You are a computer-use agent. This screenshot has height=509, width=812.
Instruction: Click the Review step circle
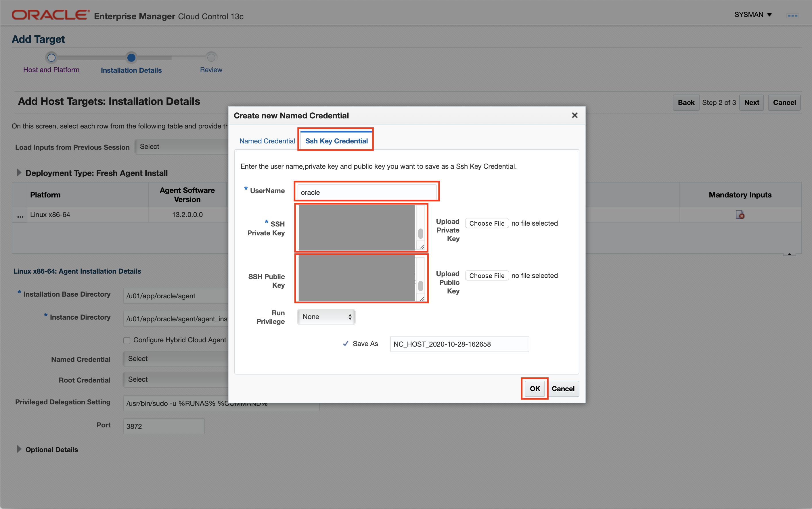(x=211, y=57)
